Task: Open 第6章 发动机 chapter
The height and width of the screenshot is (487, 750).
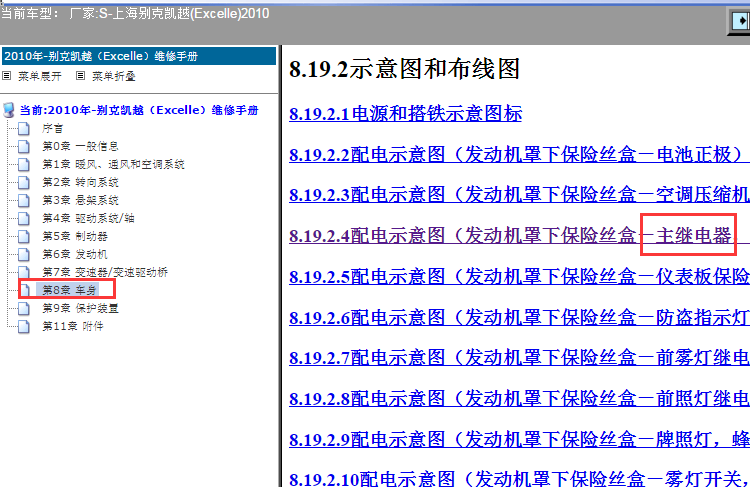Action: 75,255
